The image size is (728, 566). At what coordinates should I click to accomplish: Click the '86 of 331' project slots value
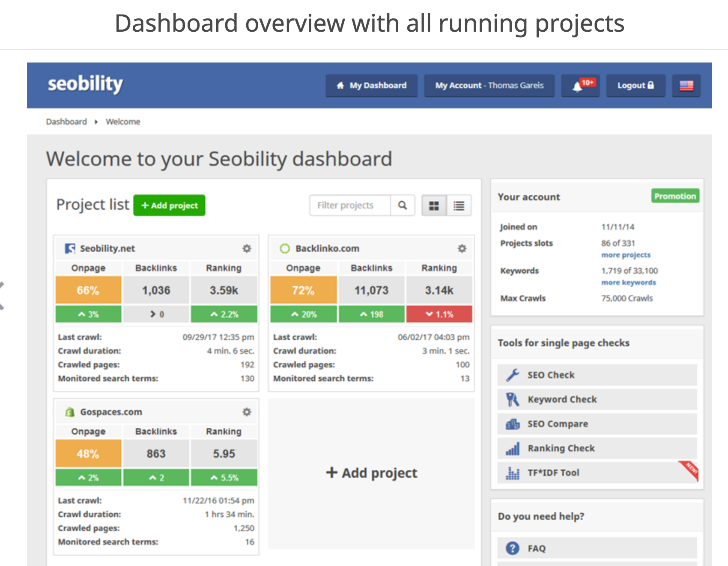[618, 243]
